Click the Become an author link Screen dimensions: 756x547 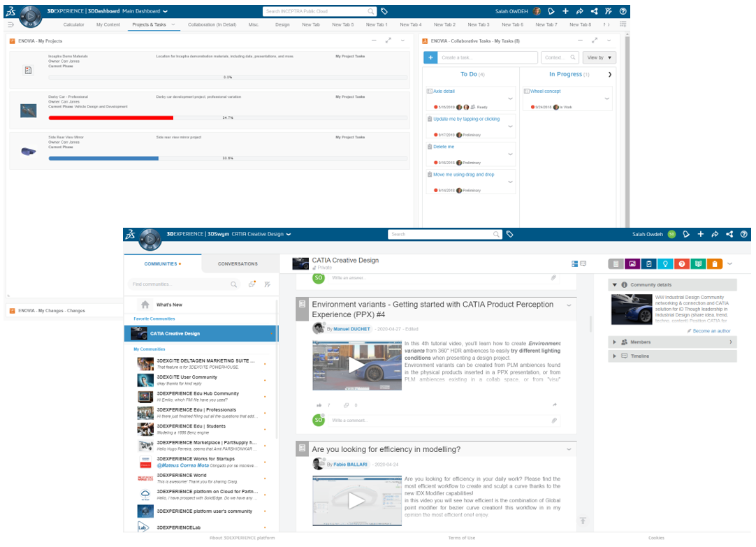coord(711,330)
